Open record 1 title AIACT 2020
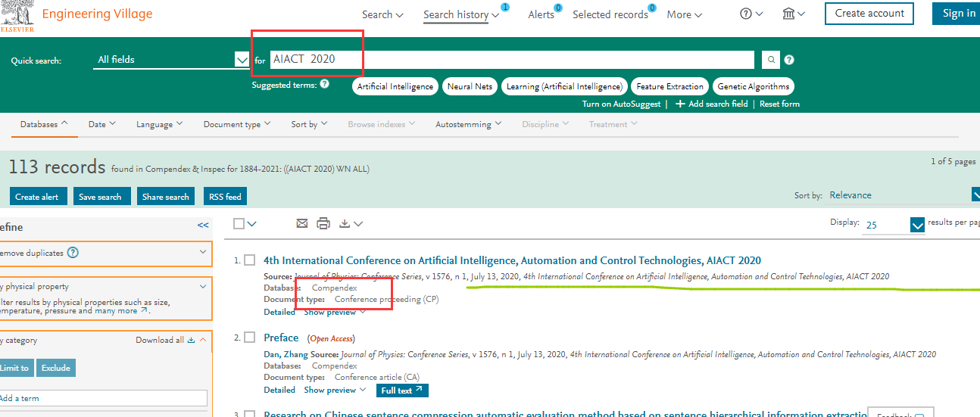The image size is (980, 417). (x=513, y=260)
